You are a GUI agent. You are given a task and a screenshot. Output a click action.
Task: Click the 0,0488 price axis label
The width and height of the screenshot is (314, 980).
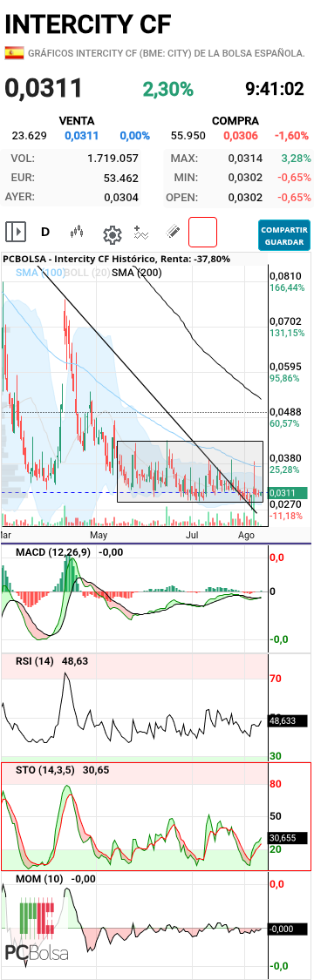pyautogui.click(x=285, y=412)
